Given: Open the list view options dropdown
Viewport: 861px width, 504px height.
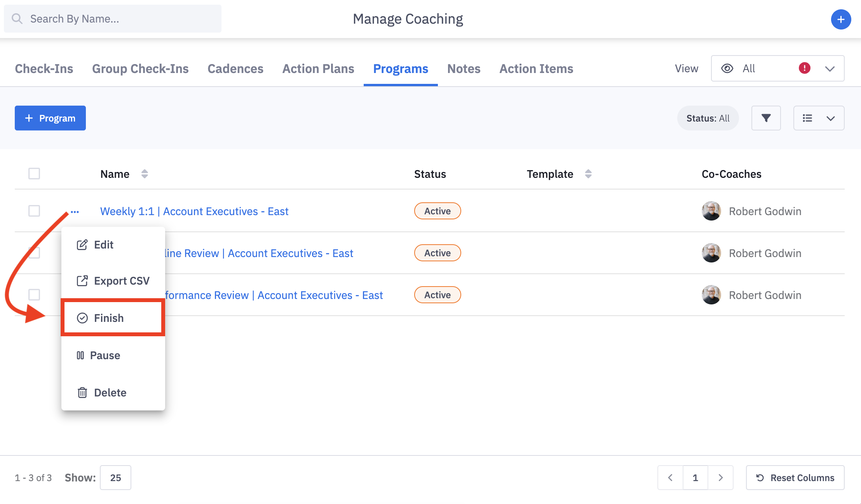Looking at the screenshot, I should coord(818,118).
